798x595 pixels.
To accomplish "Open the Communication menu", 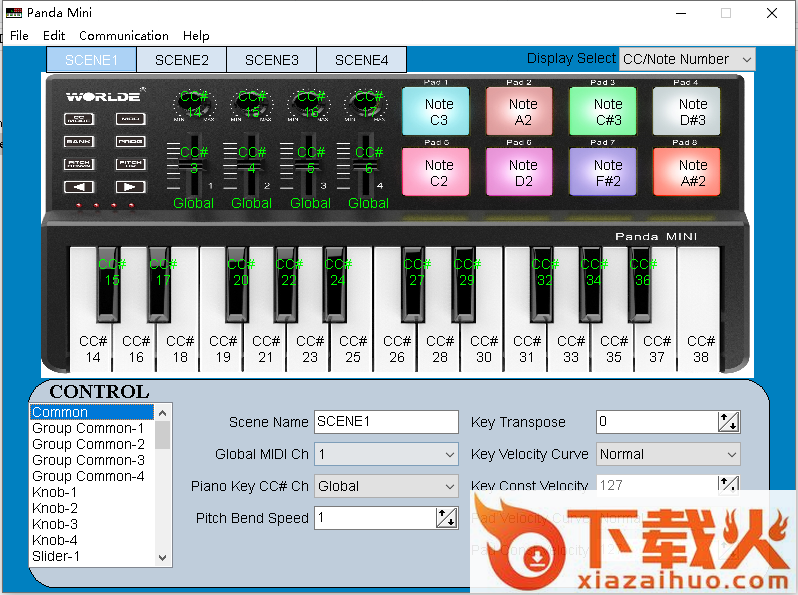I will coord(124,36).
